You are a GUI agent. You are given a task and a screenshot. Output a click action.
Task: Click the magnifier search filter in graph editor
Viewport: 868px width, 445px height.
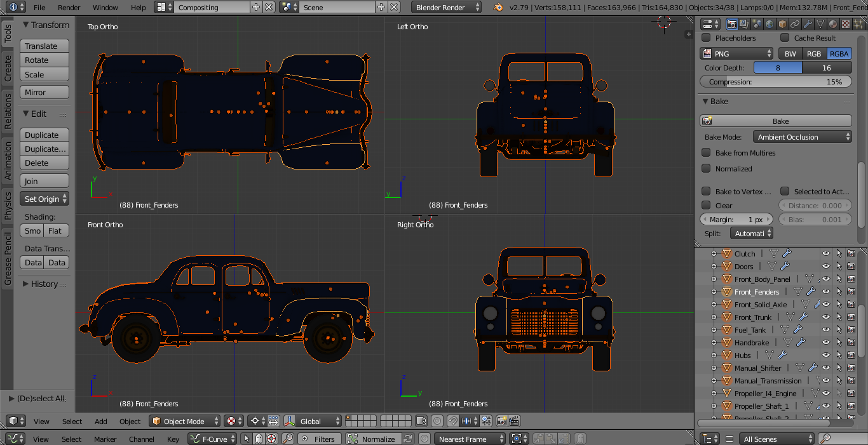(x=288, y=439)
